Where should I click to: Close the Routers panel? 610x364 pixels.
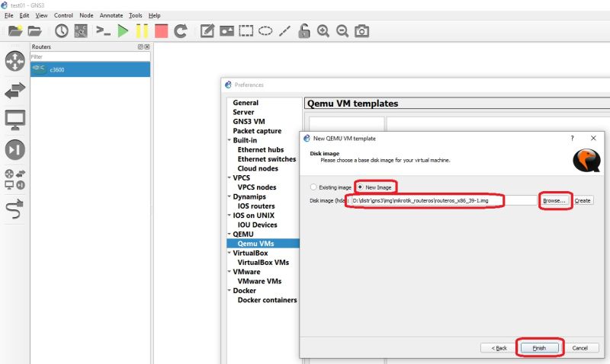(147, 46)
